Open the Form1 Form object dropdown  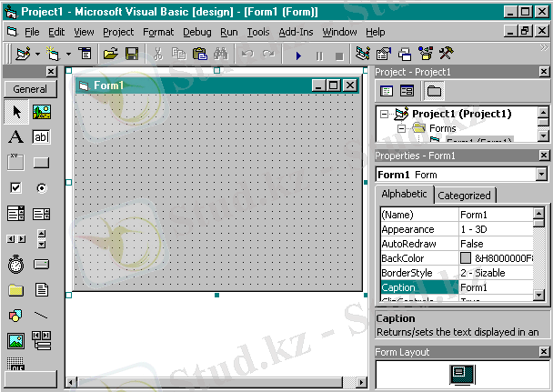pyautogui.click(x=541, y=174)
